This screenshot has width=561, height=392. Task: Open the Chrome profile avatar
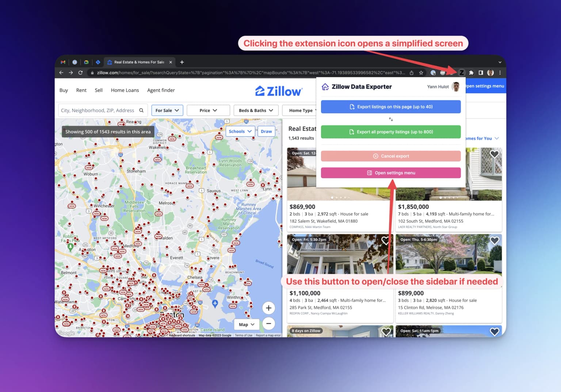pyautogui.click(x=491, y=73)
